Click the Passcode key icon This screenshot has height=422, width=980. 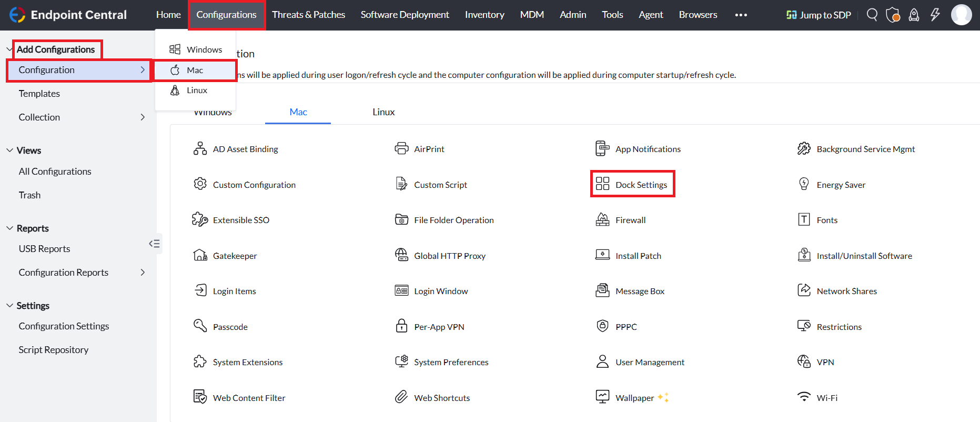tap(200, 326)
